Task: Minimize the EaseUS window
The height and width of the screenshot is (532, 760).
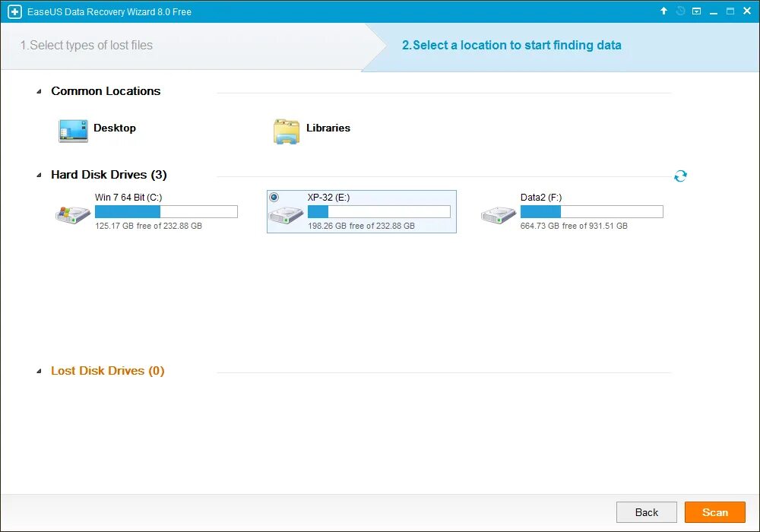Action: pyautogui.click(x=714, y=11)
